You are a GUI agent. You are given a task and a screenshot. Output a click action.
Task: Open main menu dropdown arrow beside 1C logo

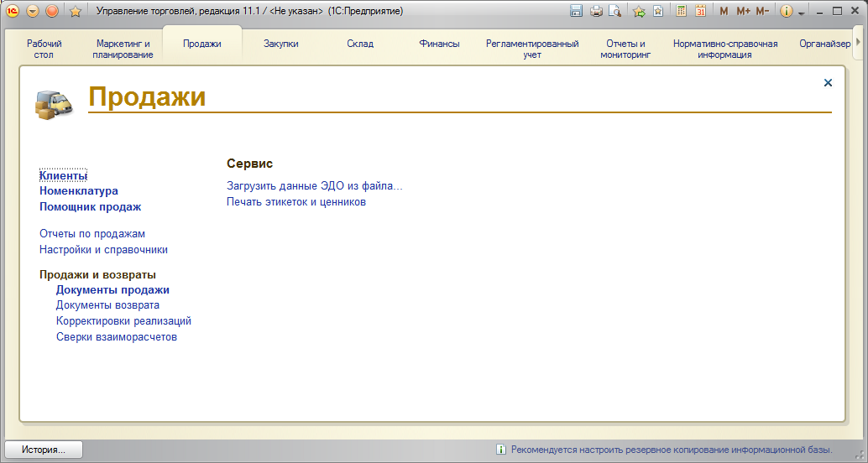pyautogui.click(x=33, y=11)
